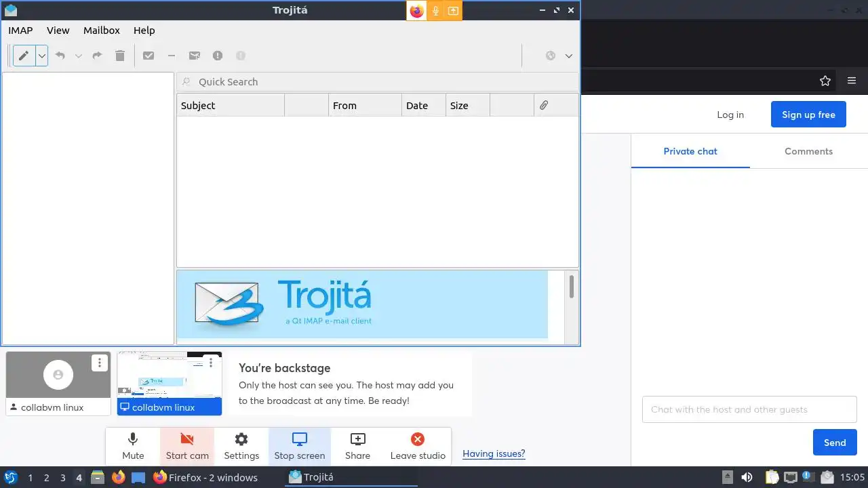Sort messages by Subject column header
The image size is (868, 488).
[x=231, y=105]
